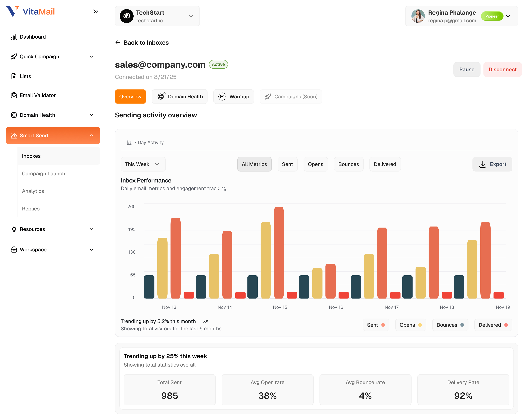
Task: Click the 7 Day Activity chart icon
Action: (129, 143)
